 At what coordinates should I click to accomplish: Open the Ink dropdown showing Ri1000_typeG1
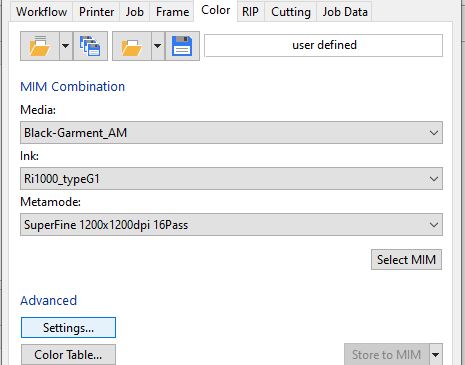[231, 179]
